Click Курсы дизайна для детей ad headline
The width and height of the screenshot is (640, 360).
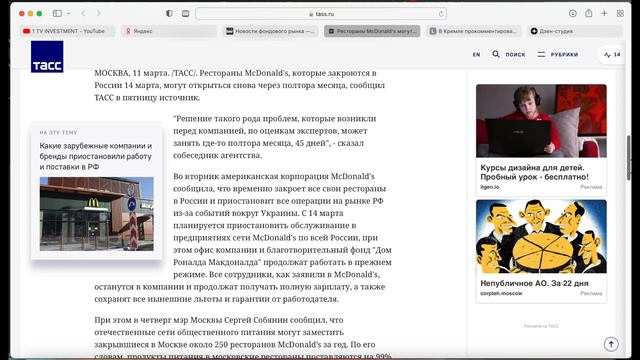534,172
